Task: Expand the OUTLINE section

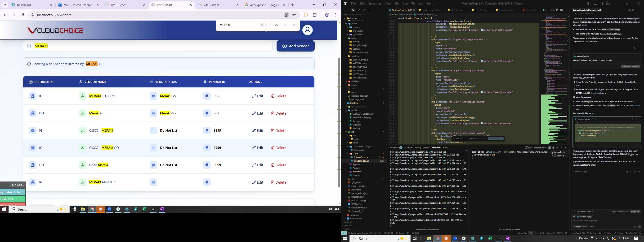Action: [x=348, y=222]
